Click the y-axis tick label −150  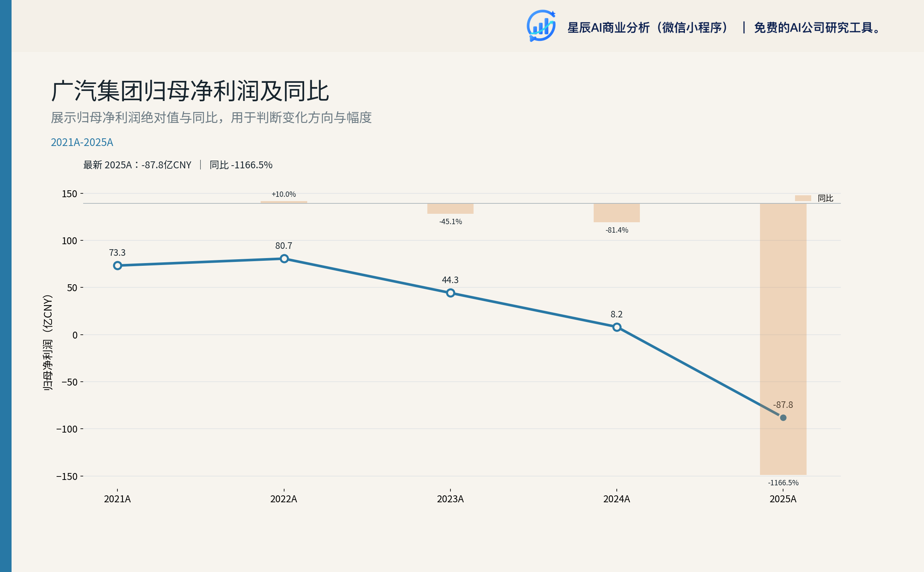[67, 476]
